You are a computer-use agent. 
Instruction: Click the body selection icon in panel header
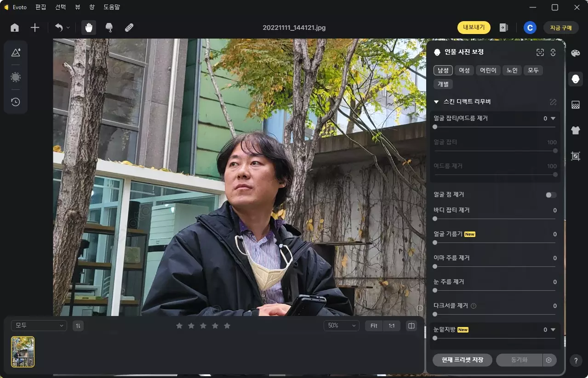point(553,52)
